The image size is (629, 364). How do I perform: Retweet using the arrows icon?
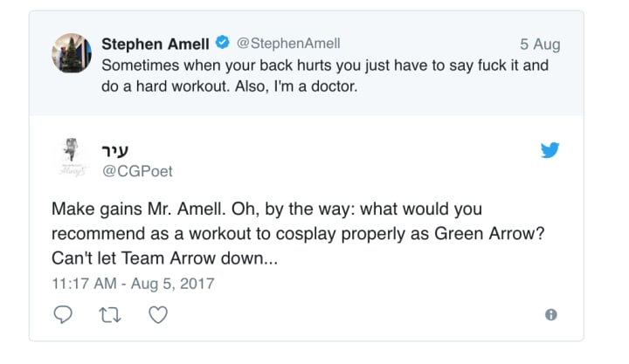[110, 315]
